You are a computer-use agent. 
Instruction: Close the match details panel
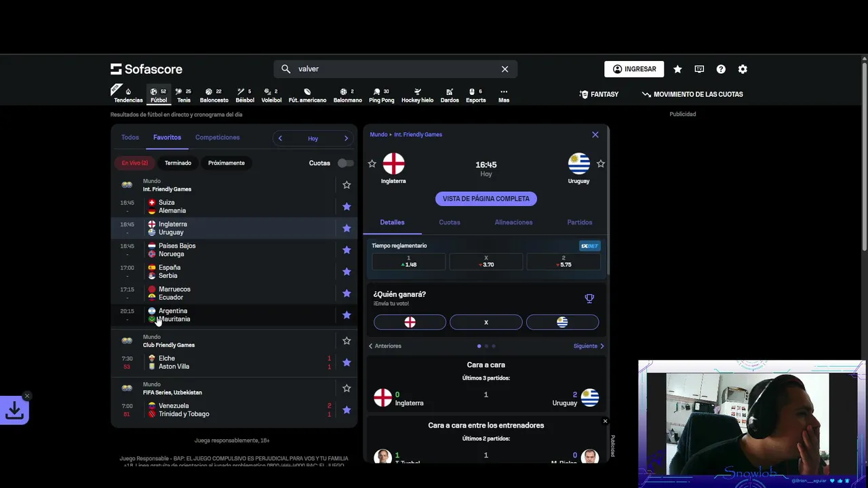click(595, 135)
